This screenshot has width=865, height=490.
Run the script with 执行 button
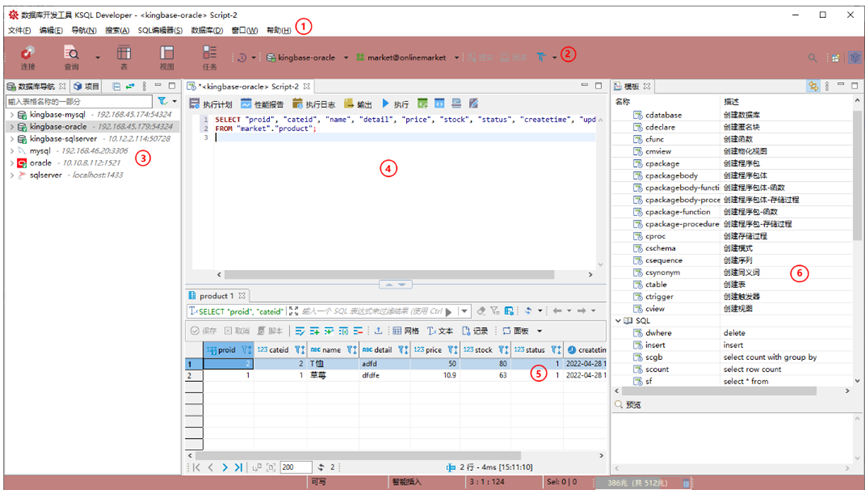click(394, 104)
